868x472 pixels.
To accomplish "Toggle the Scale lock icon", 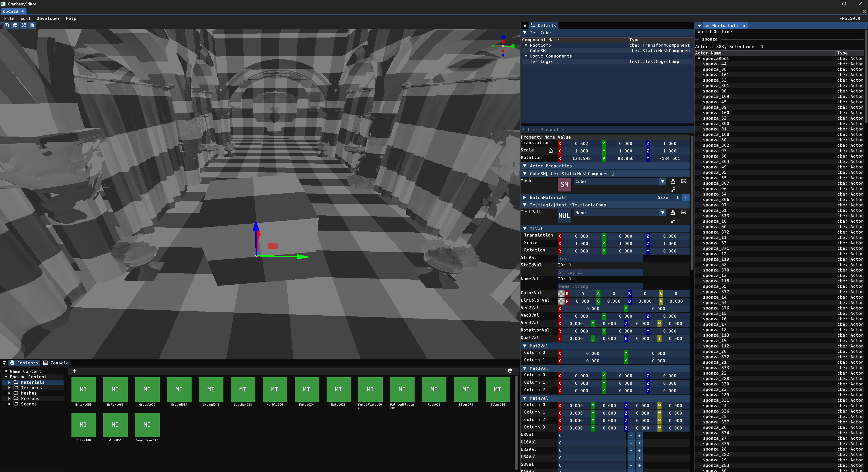I will (551, 151).
